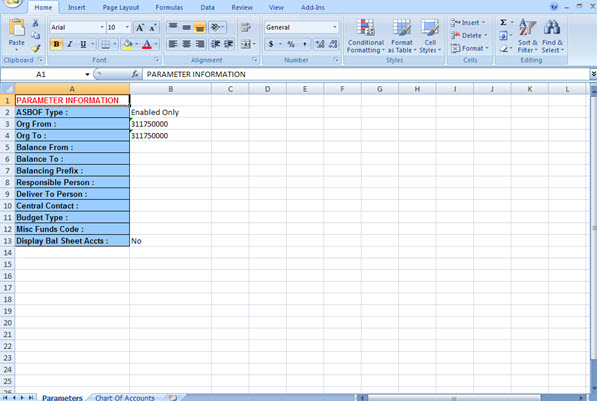Apply red font color
Image resolution: width=597 pixels, height=401 pixels.
[x=147, y=45]
